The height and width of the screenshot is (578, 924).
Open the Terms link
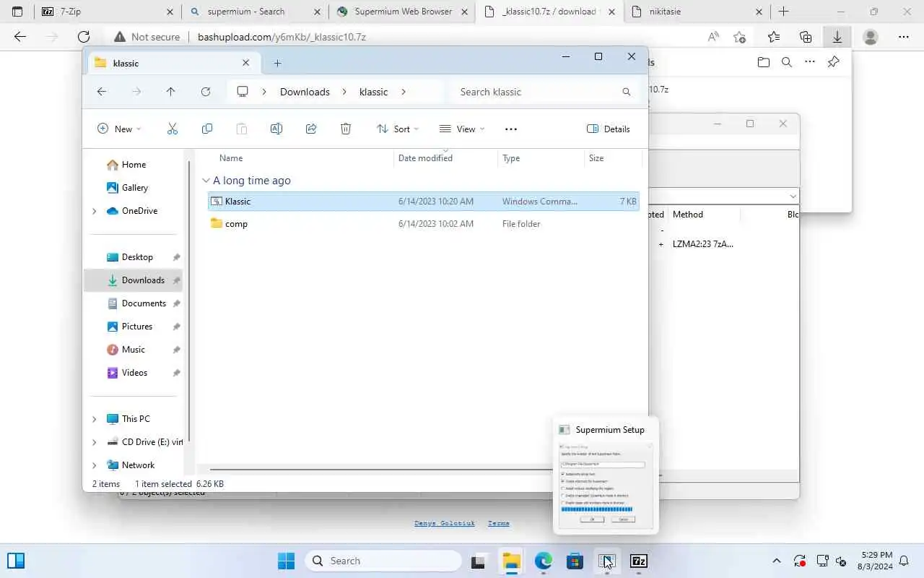coord(499,523)
